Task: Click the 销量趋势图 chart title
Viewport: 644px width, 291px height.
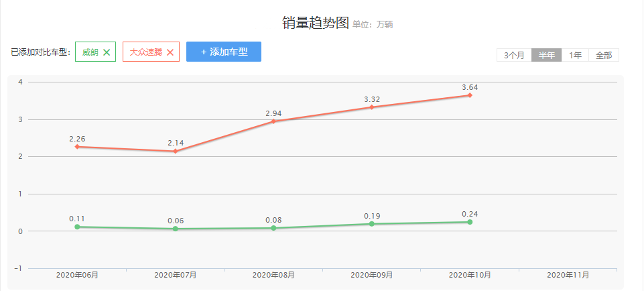Action: coord(316,23)
